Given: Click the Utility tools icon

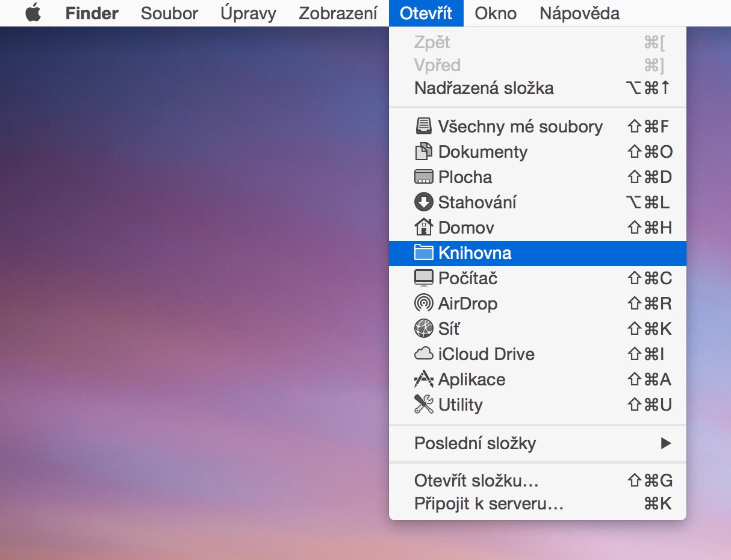Looking at the screenshot, I should click(424, 405).
